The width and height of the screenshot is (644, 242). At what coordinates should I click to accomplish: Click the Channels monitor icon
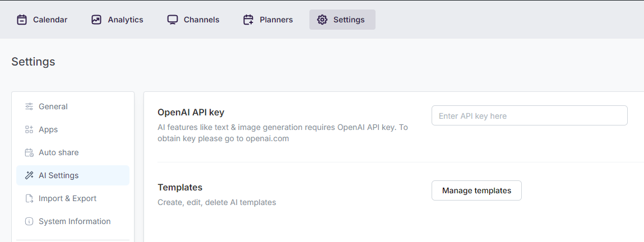pyautogui.click(x=173, y=20)
